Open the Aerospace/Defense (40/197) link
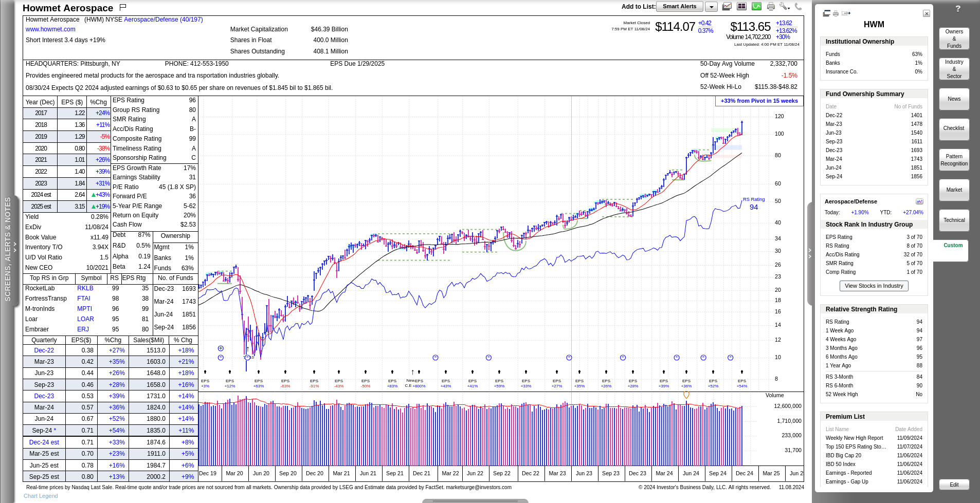Image resolution: width=980 pixels, height=503 pixels. (164, 20)
